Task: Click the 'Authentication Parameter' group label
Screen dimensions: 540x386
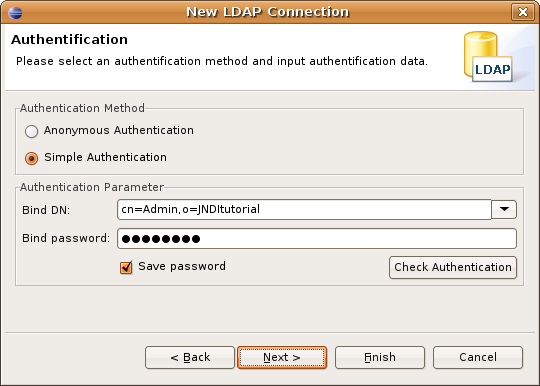Action: [92, 187]
